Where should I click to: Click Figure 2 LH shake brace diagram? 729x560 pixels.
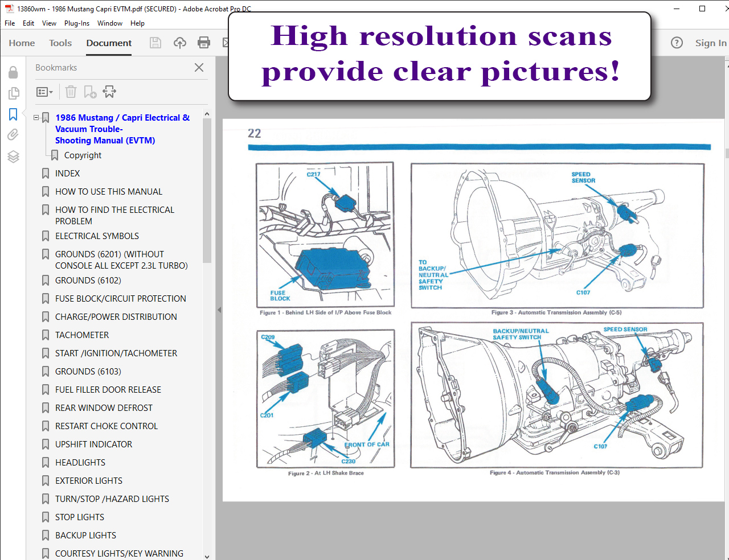coord(326,398)
